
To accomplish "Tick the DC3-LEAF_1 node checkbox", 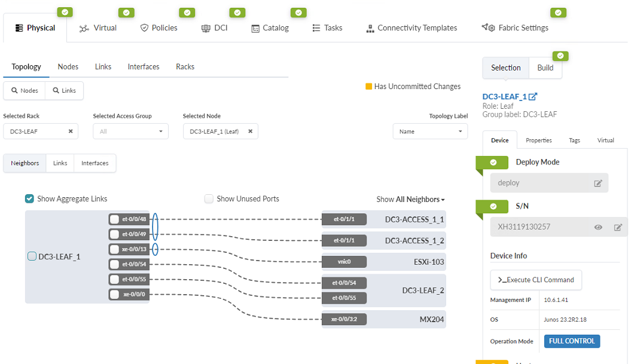I will point(32,256).
